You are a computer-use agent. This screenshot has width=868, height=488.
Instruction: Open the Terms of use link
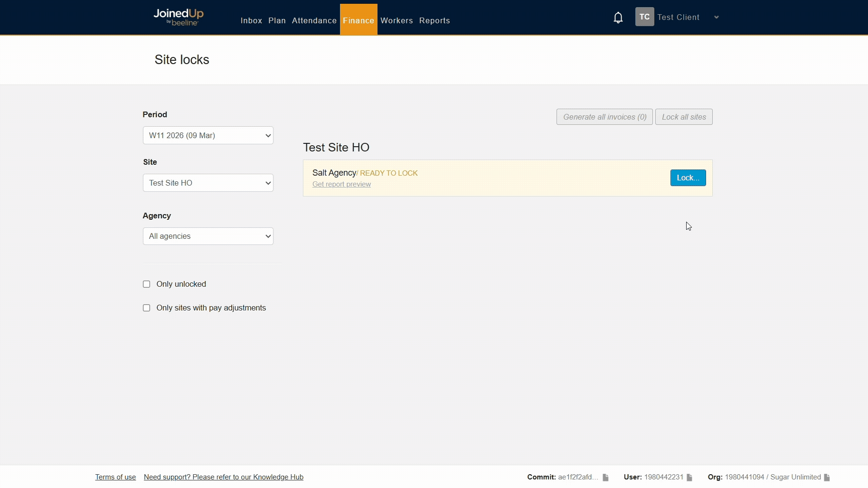pos(115,477)
